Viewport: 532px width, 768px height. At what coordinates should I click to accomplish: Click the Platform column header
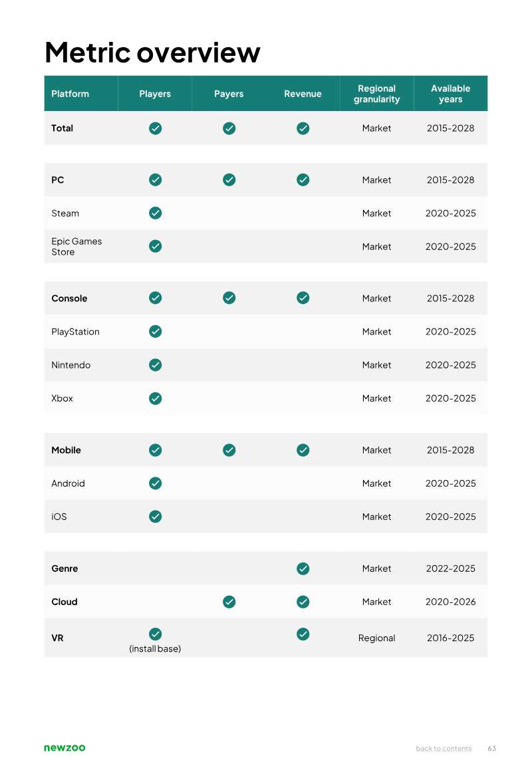70,94
